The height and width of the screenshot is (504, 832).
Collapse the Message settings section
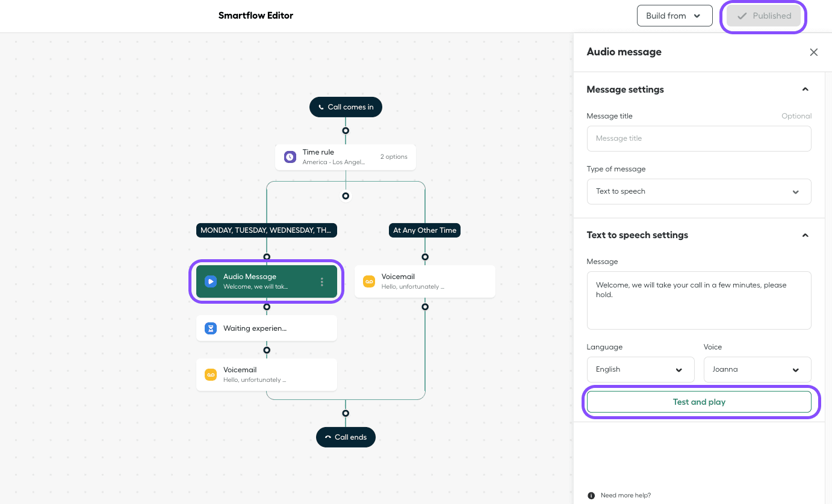[805, 90]
